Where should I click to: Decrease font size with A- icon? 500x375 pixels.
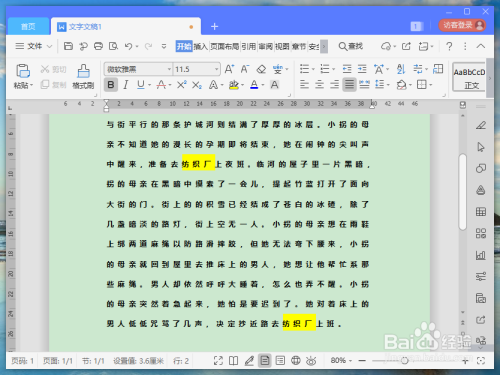245,69
